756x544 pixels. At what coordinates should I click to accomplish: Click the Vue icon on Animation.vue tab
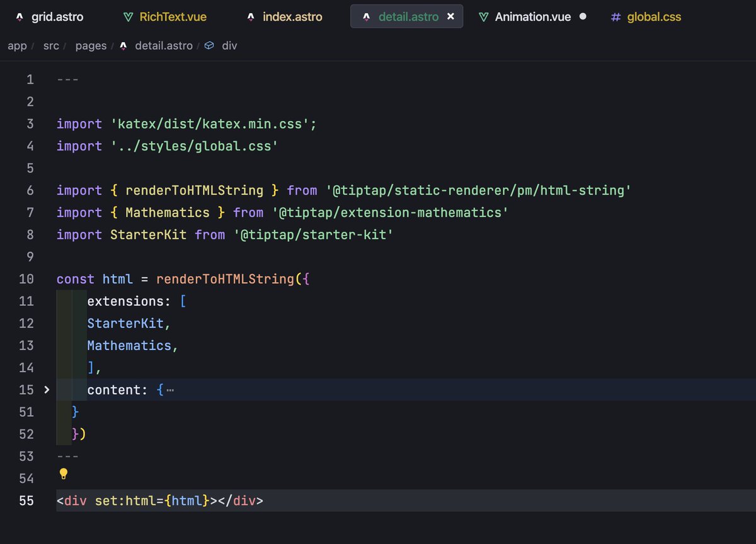[x=484, y=16]
